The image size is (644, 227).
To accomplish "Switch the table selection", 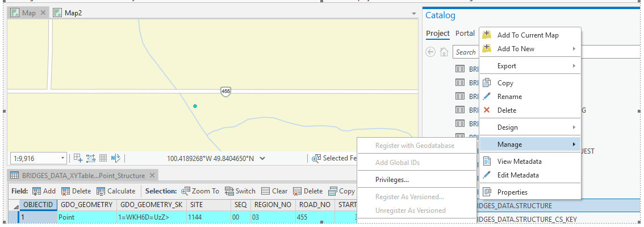I will pyautogui.click(x=240, y=191).
